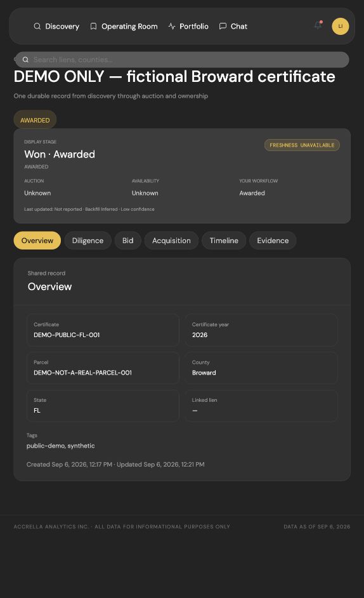This screenshot has height=598, width=364.
Task: Click the ACCRELLA ANALYTICS INC. footer text
Action: 122,526
